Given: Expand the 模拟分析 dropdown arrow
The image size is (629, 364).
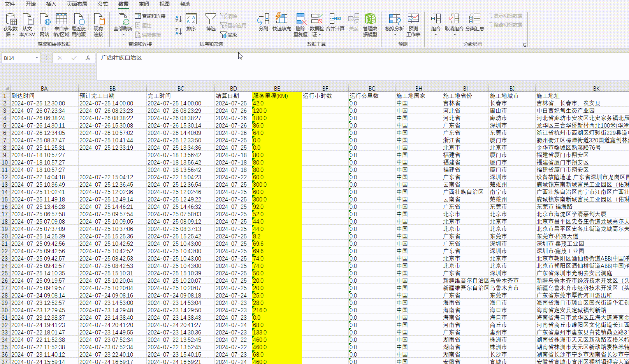Looking at the screenshot, I should point(395,35).
